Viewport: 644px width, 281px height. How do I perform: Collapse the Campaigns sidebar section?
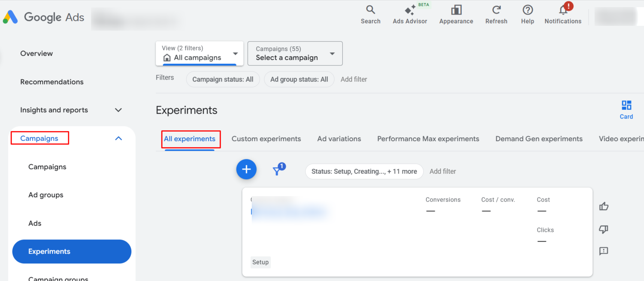tap(118, 138)
